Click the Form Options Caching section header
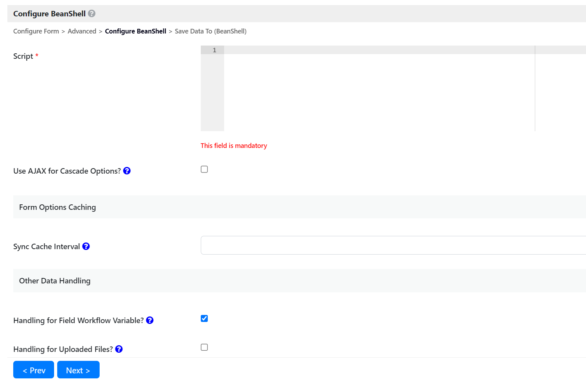 pyautogui.click(x=300, y=207)
